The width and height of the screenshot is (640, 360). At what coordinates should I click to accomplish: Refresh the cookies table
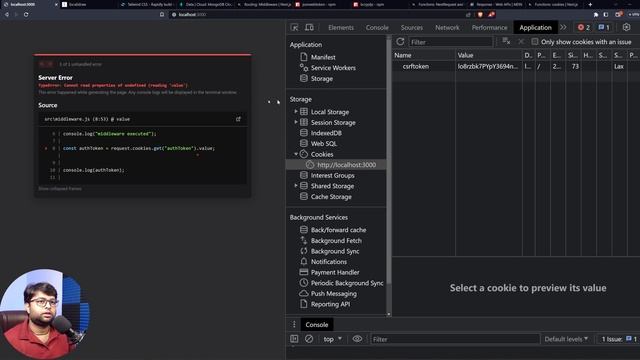tap(400, 42)
